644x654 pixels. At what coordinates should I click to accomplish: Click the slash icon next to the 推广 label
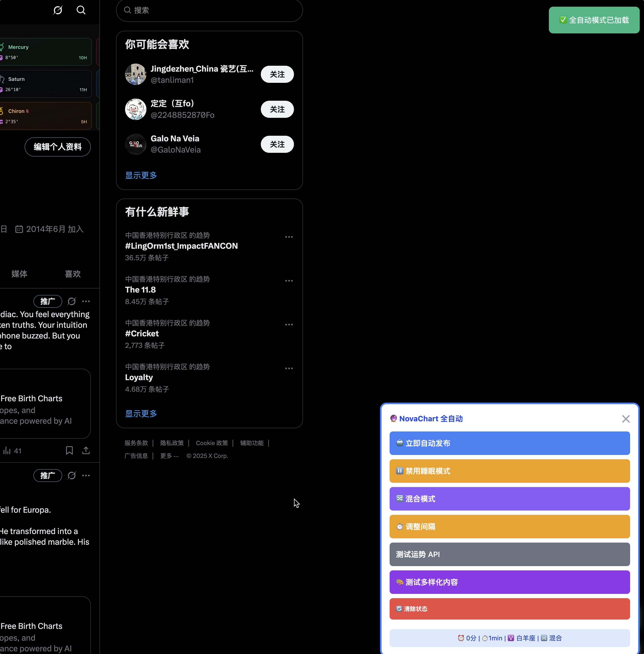71,301
